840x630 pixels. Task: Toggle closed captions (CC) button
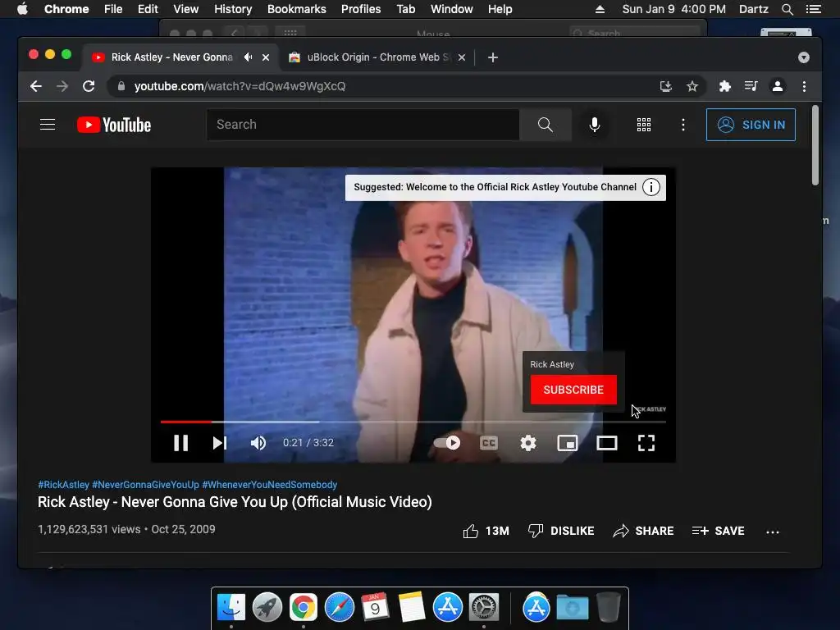[489, 443]
